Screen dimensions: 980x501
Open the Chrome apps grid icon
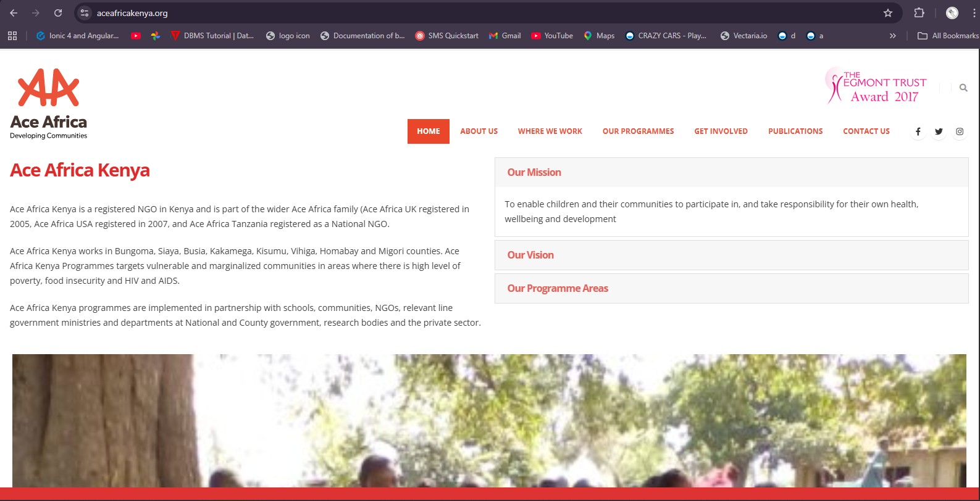pos(12,36)
